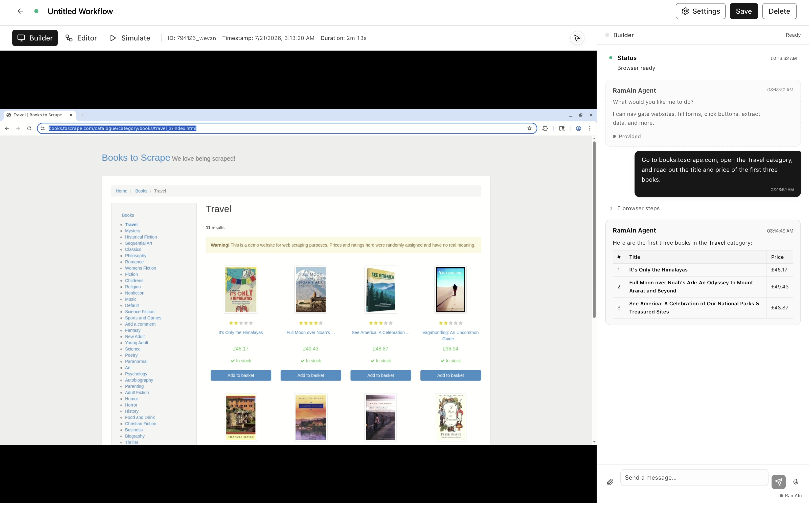Image resolution: width=812 pixels, height=506 pixels.
Task: Open the Historical Fiction category
Action: (141, 238)
